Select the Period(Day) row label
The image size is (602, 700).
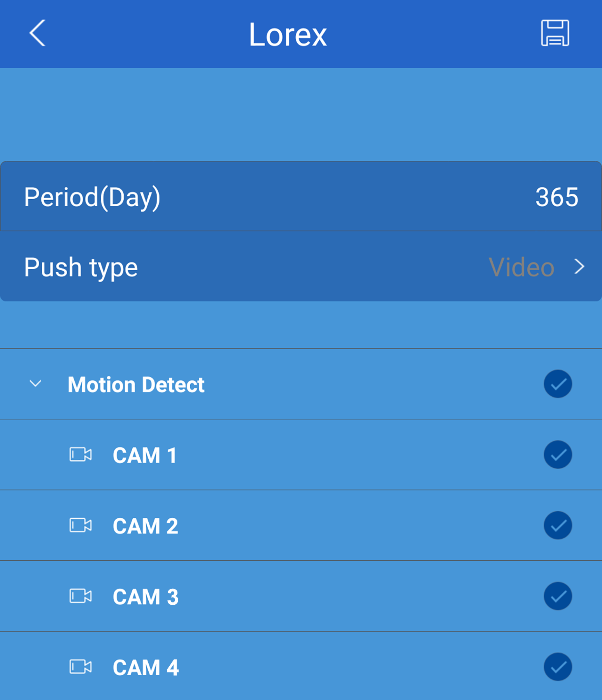coord(92,197)
